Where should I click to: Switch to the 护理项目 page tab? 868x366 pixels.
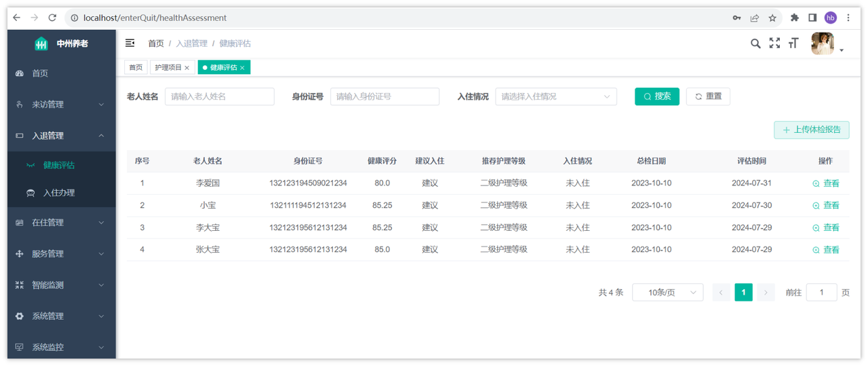coord(172,68)
